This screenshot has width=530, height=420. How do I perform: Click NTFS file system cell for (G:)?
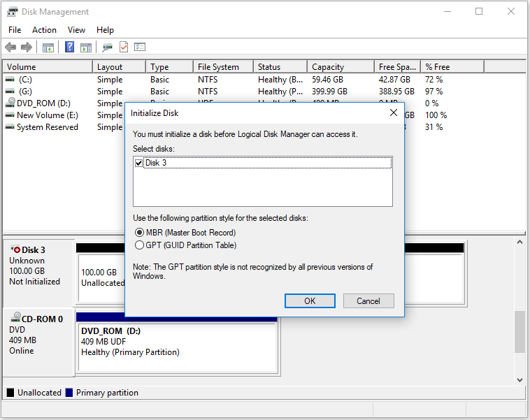click(x=208, y=92)
